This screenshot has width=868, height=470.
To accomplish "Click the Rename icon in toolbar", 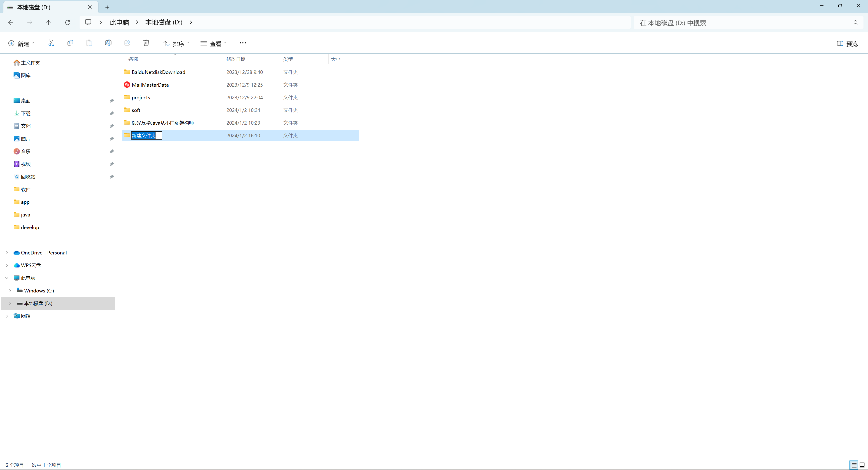I will point(108,43).
